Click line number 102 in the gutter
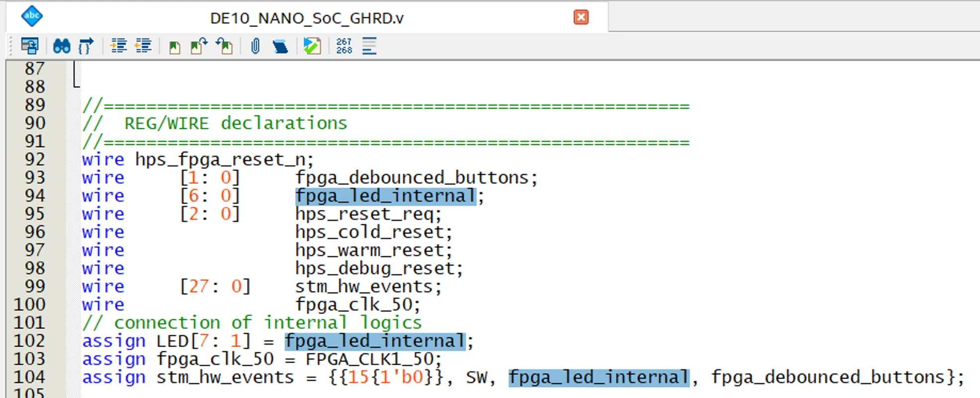Image resolution: width=980 pixels, height=398 pixels. tap(29, 341)
